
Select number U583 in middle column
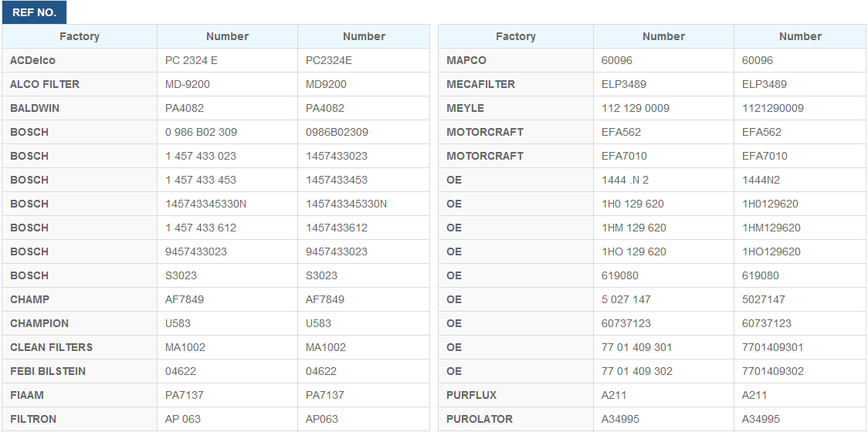coord(178,323)
